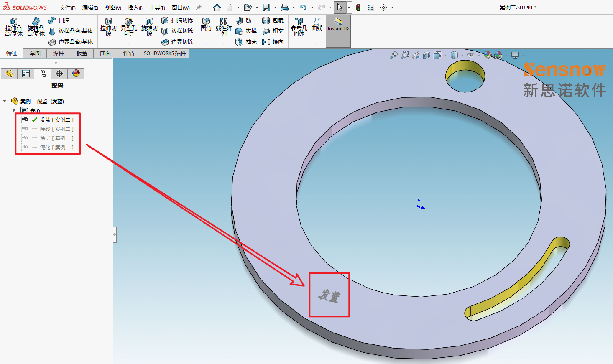Click the Fillet (圆角) feature icon
Viewport: 613px width, 364px height.
point(206,24)
